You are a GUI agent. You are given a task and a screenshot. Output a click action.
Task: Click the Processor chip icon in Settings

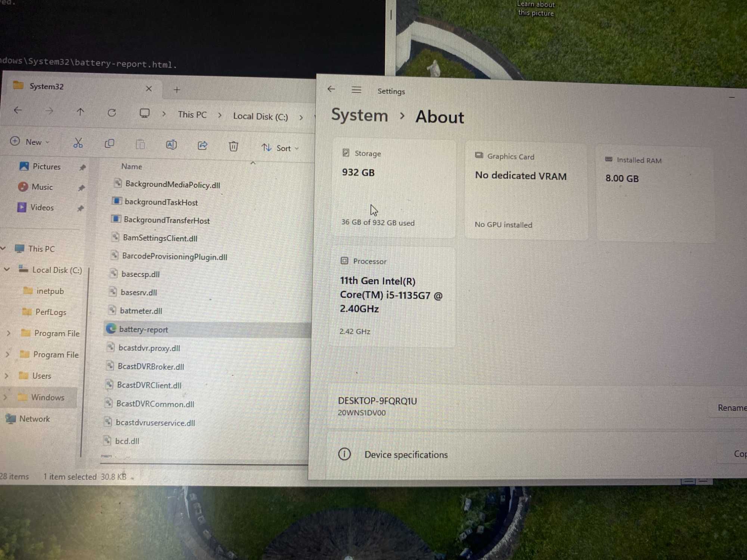344,261
